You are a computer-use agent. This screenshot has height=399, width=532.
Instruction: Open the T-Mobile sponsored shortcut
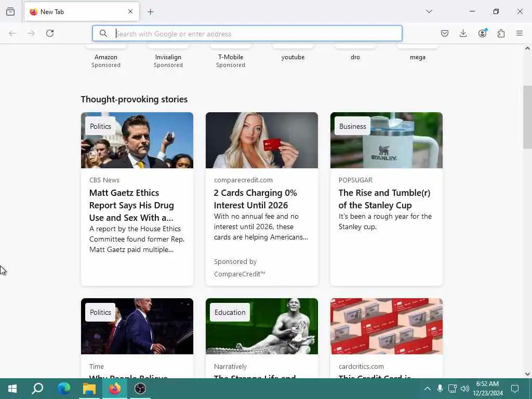click(x=231, y=58)
